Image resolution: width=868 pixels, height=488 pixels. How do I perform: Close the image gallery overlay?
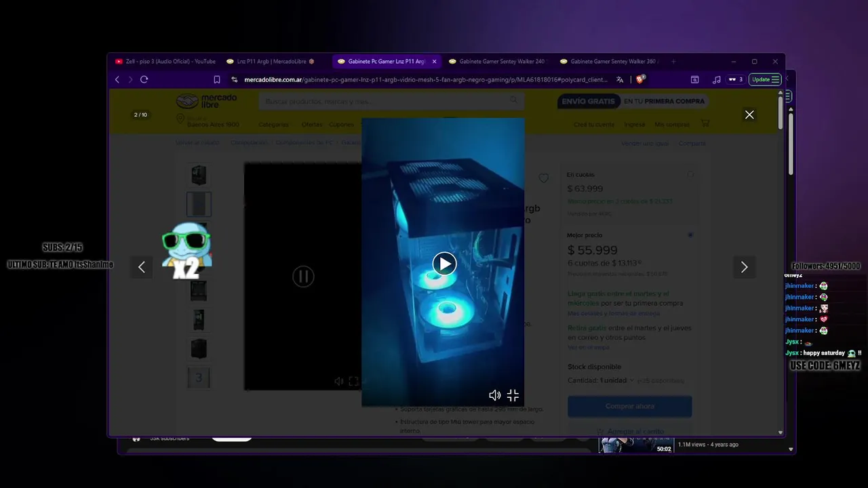pos(749,115)
